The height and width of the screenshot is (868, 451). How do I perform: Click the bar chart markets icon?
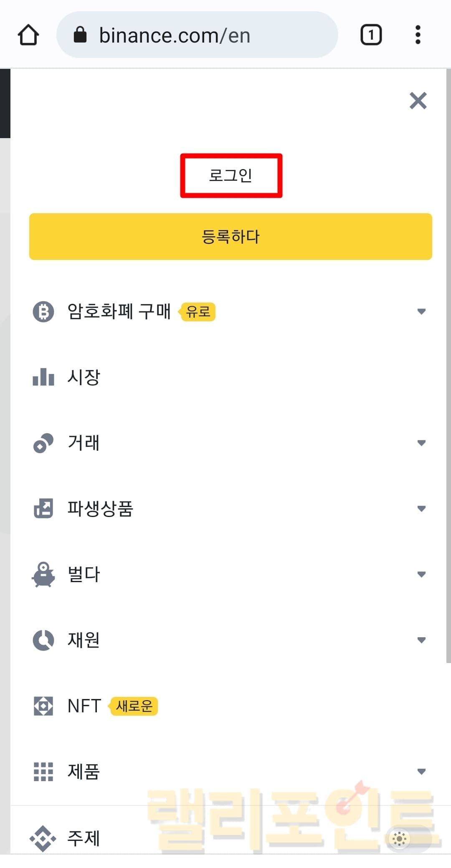pyautogui.click(x=43, y=377)
